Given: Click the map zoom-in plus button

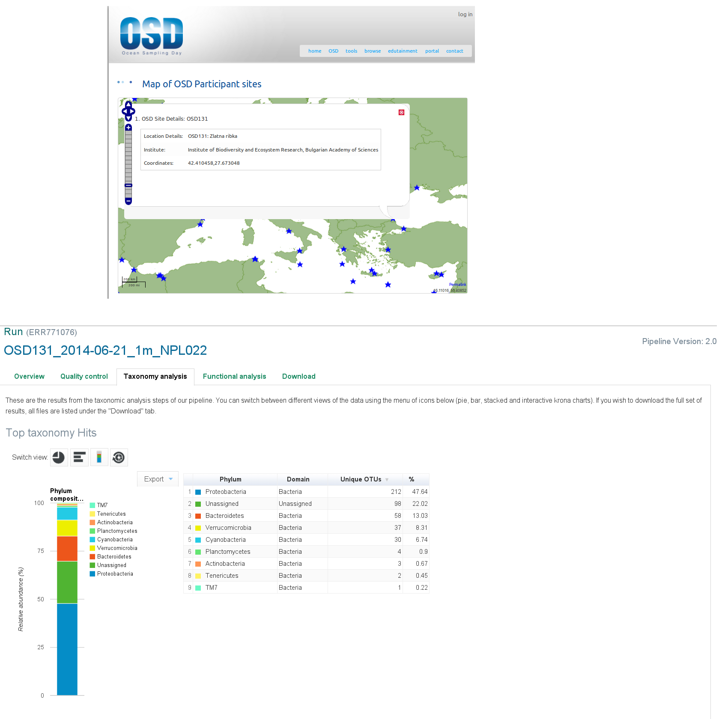Looking at the screenshot, I should pyautogui.click(x=128, y=128).
